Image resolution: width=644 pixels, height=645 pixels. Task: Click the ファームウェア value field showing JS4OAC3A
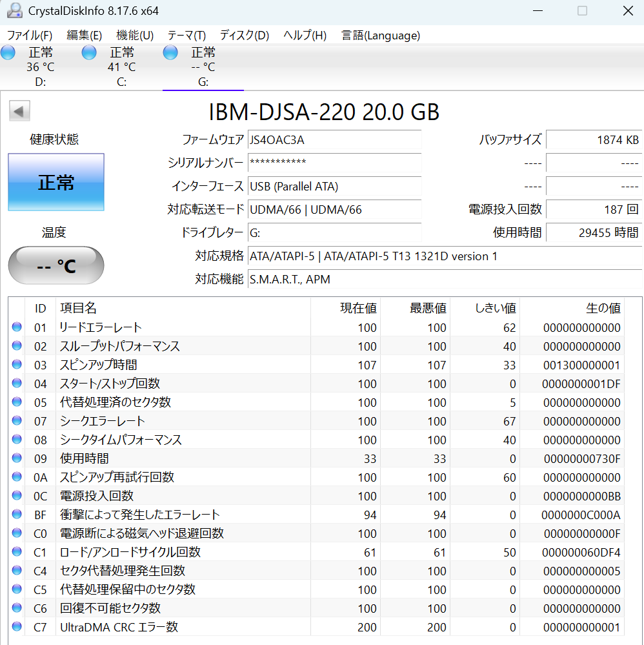click(334, 140)
